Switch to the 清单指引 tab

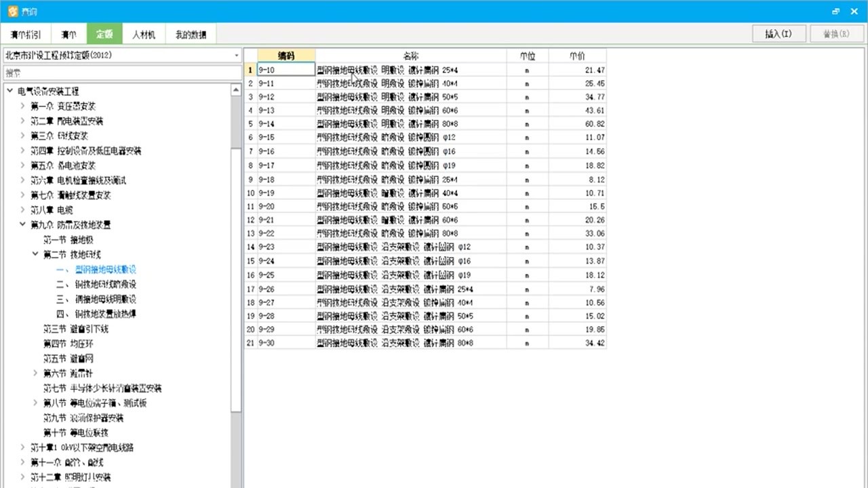[26, 35]
